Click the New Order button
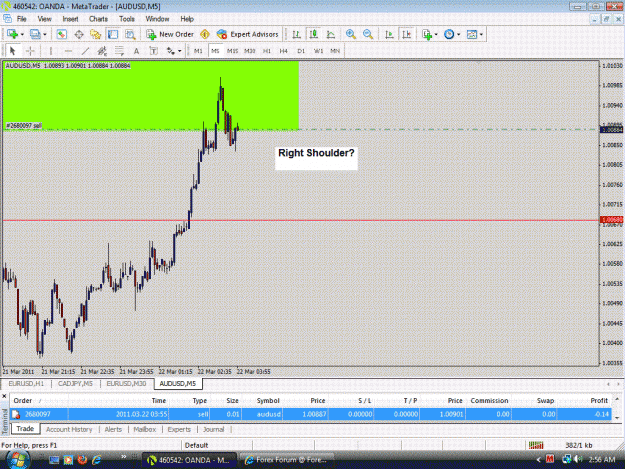Viewport: 625px width, 469px height. 170,34
